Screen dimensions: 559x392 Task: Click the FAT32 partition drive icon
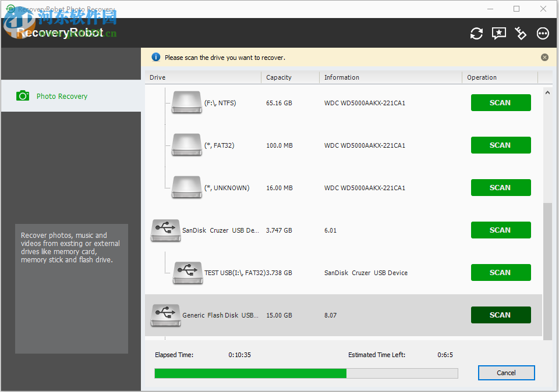(x=186, y=145)
